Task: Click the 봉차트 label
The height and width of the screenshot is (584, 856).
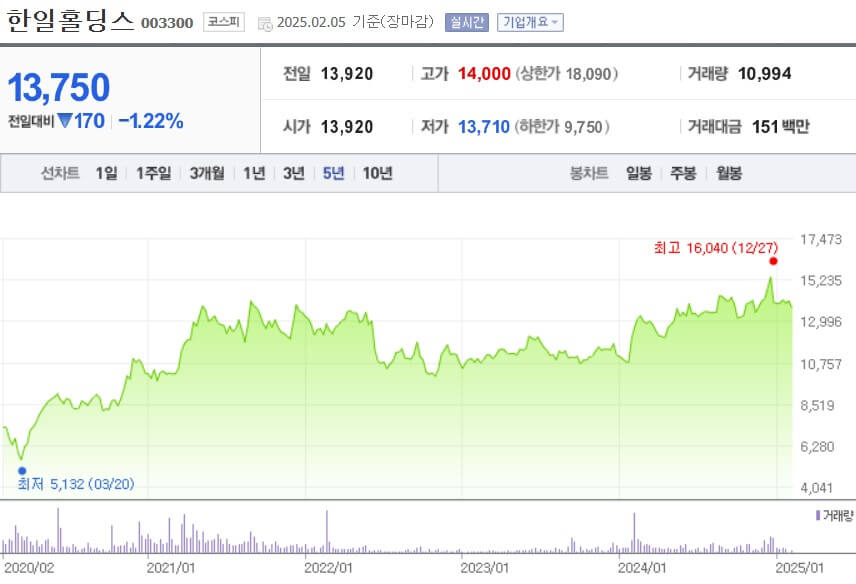Action: (588, 174)
